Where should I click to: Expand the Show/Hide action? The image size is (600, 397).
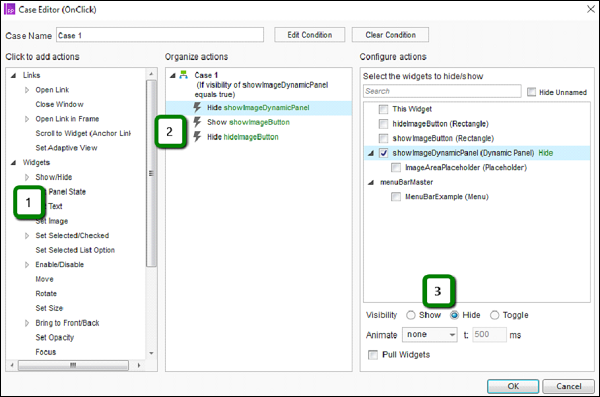click(27, 177)
